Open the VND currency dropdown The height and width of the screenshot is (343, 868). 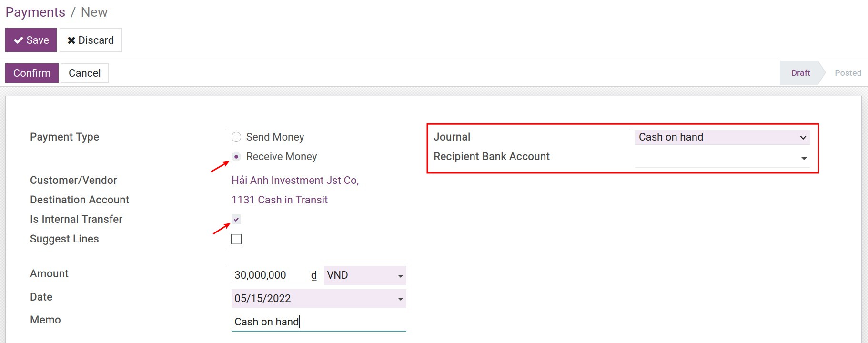[x=364, y=275]
